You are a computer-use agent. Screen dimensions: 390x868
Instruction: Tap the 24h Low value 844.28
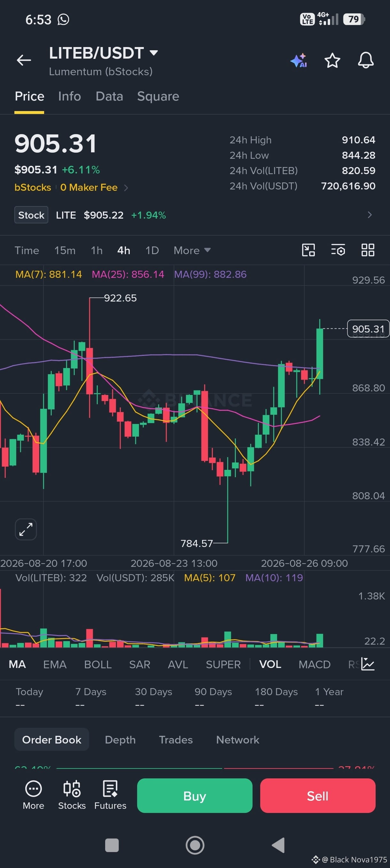coord(358,155)
